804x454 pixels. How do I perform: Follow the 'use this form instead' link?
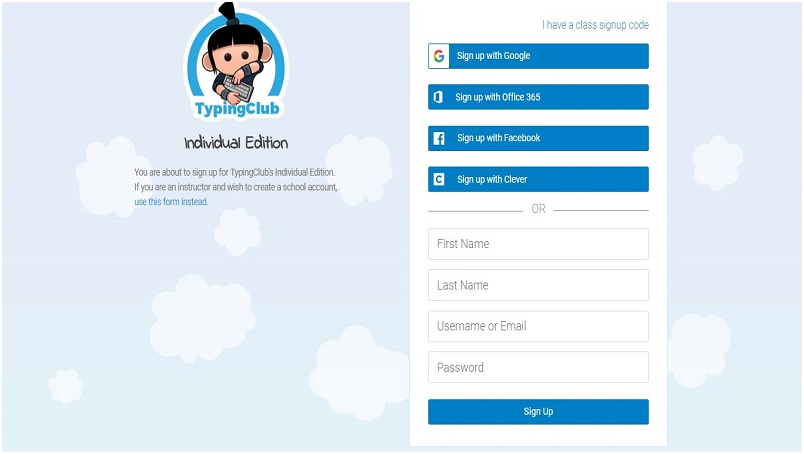[171, 202]
